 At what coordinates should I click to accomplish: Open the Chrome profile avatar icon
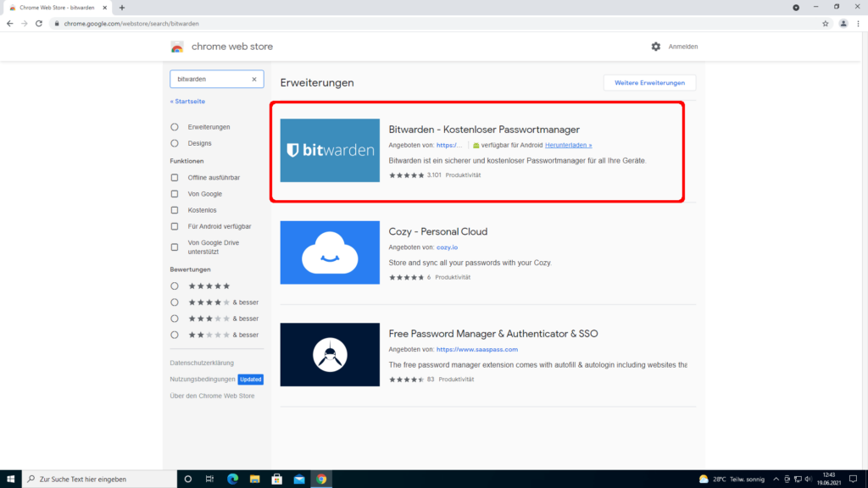click(x=843, y=23)
